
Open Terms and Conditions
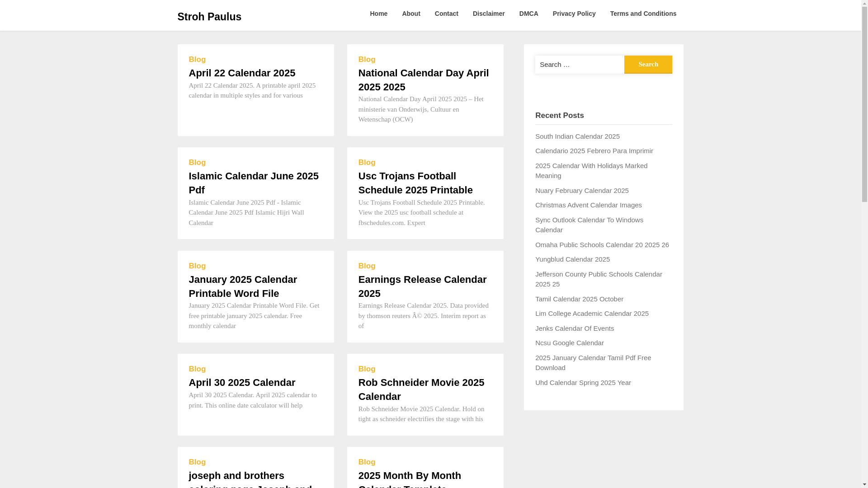643,14
